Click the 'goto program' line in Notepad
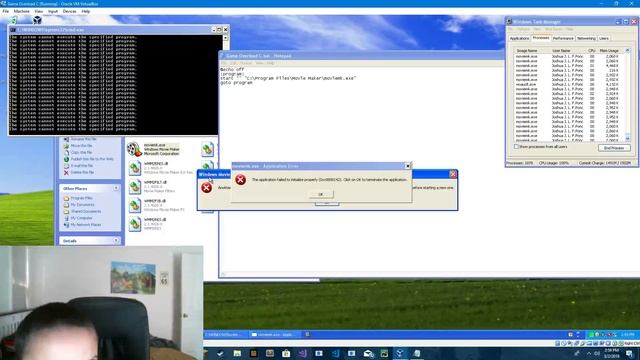Image resolution: width=640 pixels, height=360 pixels. tap(236, 83)
